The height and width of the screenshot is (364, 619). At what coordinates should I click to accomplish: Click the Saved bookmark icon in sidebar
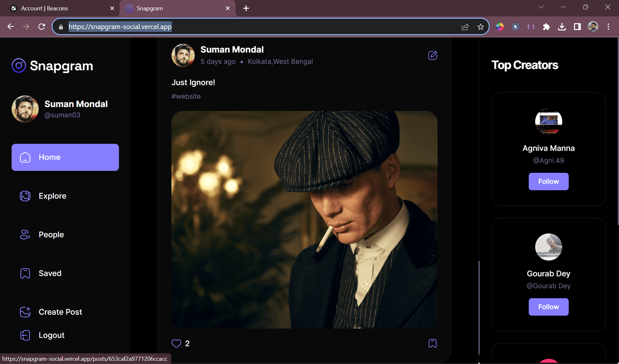coord(25,273)
